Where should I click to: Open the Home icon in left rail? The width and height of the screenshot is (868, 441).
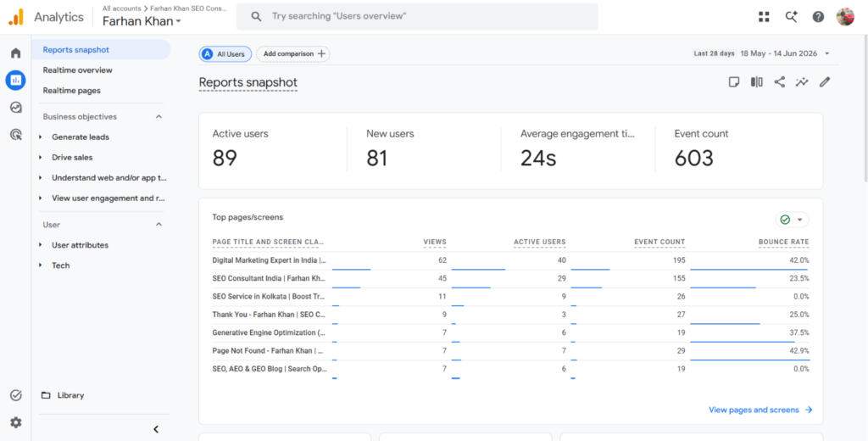click(15, 53)
